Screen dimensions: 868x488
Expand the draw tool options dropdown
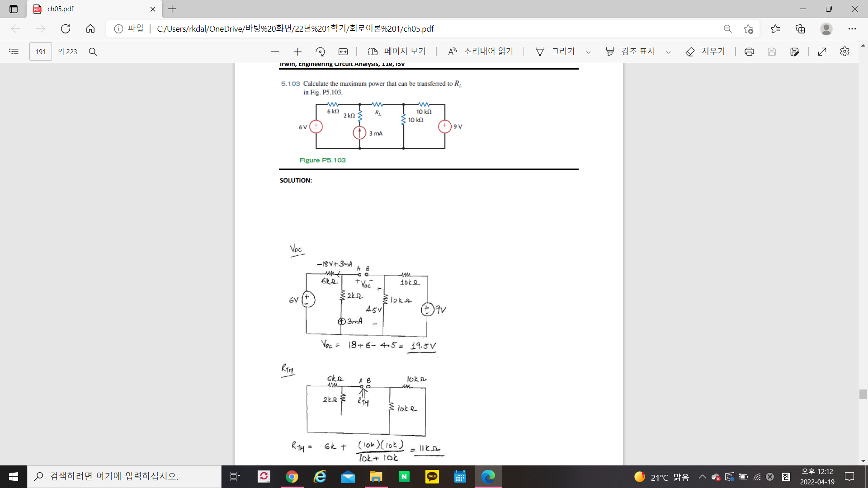(588, 52)
